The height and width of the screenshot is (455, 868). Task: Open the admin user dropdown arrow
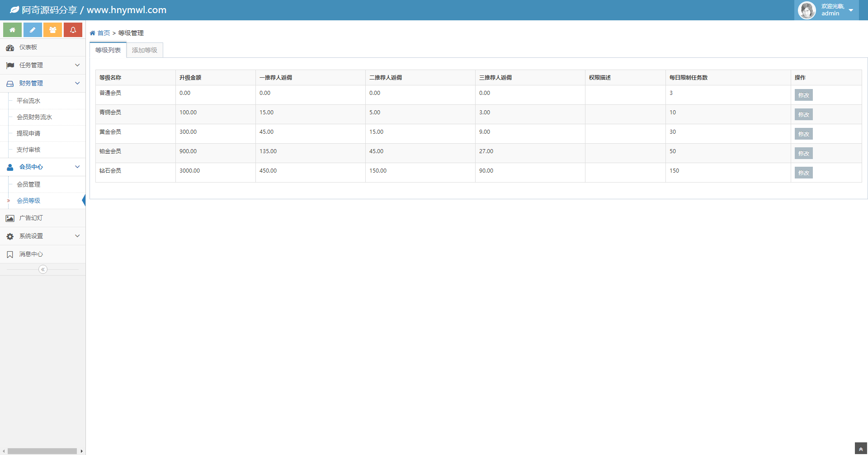[851, 10]
